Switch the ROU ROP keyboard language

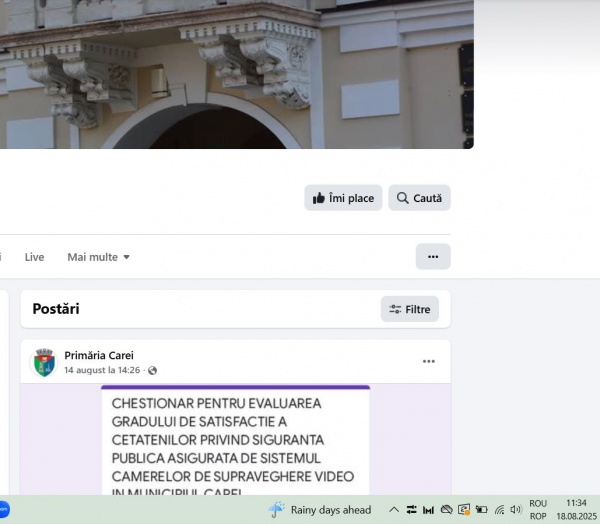tap(538, 510)
